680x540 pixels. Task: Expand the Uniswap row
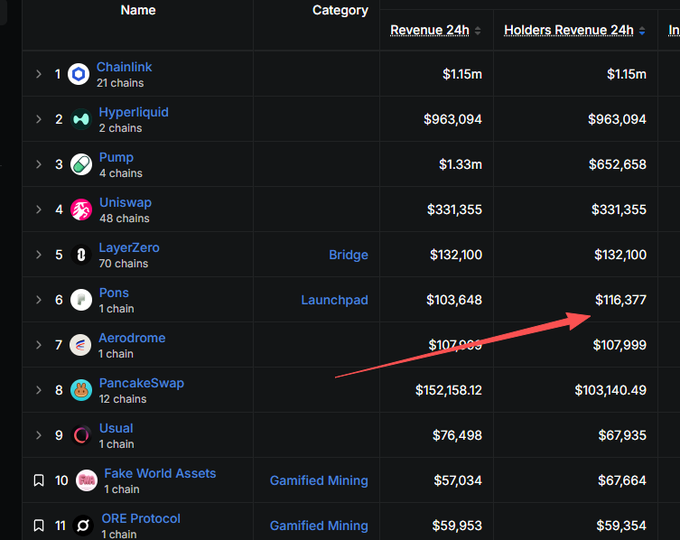click(39, 209)
